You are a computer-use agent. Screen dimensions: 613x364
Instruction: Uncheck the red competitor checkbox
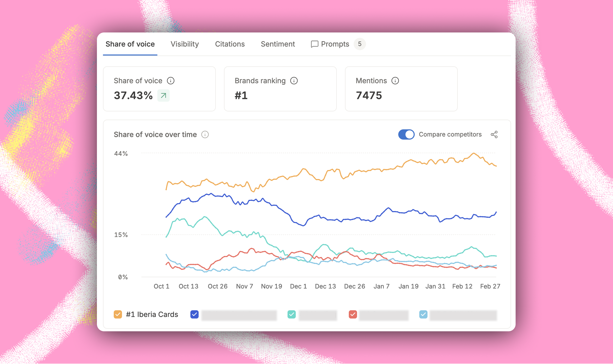(x=353, y=314)
